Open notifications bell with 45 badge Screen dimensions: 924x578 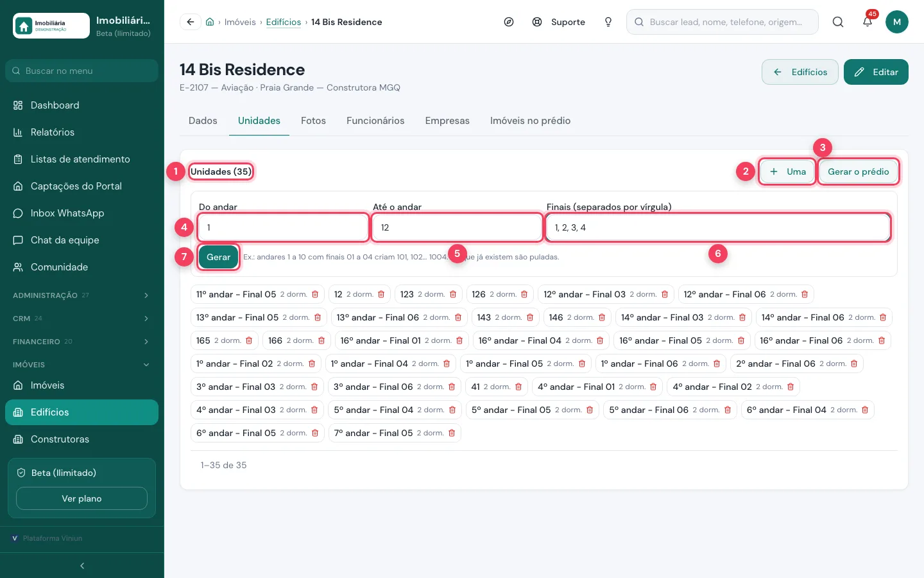[868, 22]
